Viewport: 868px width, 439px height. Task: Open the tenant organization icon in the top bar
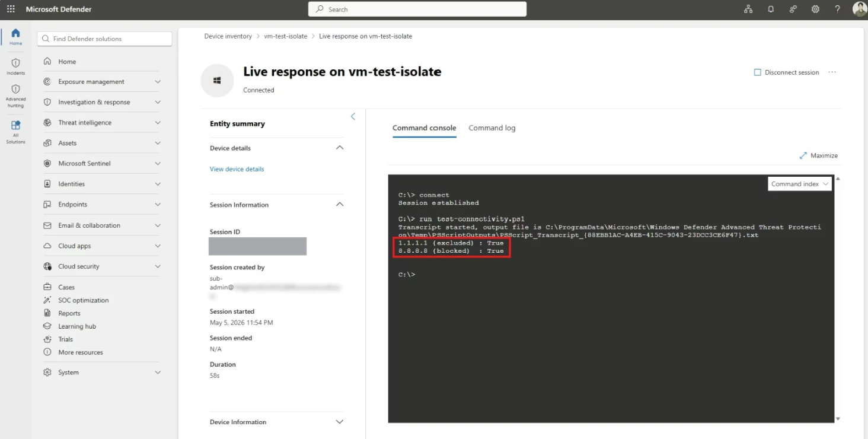click(x=748, y=9)
